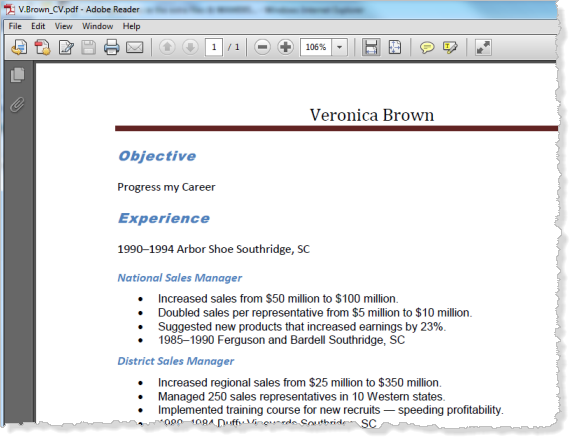Go to next page arrow

190,47
